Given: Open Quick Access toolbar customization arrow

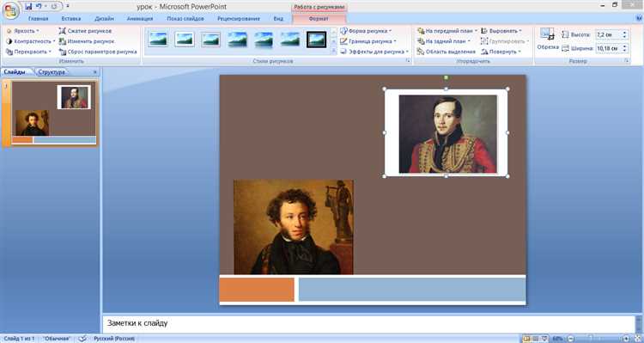Looking at the screenshot, I should pyautogui.click(x=67, y=7).
